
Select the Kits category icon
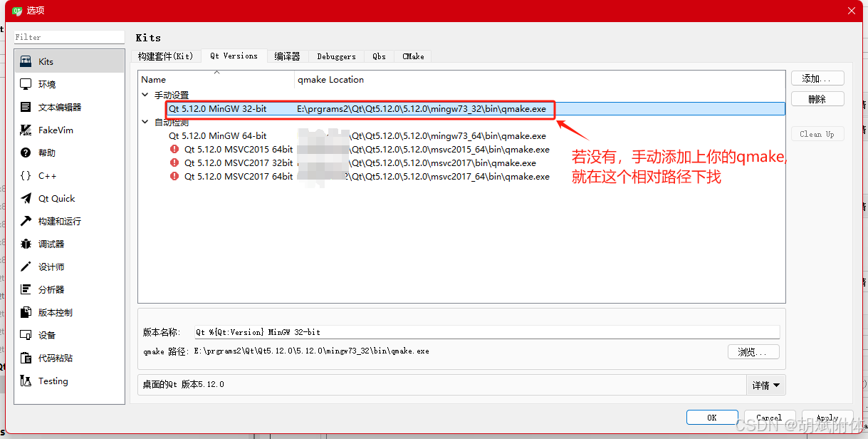pyautogui.click(x=26, y=61)
